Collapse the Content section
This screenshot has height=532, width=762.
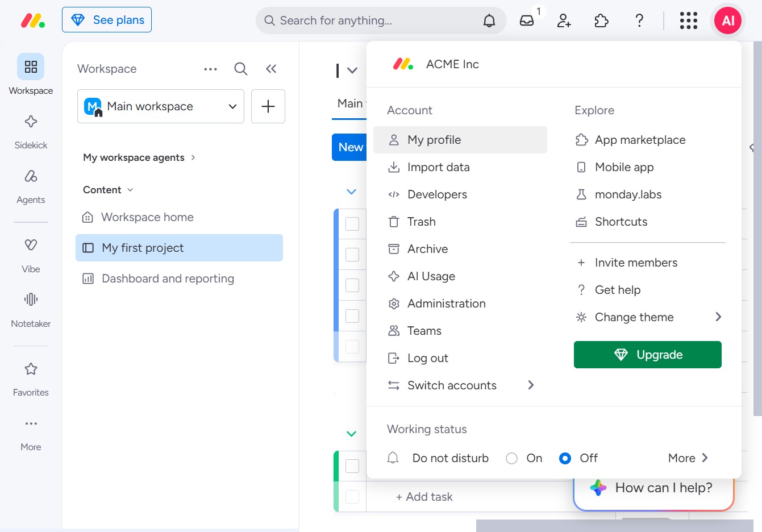[108, 190]
